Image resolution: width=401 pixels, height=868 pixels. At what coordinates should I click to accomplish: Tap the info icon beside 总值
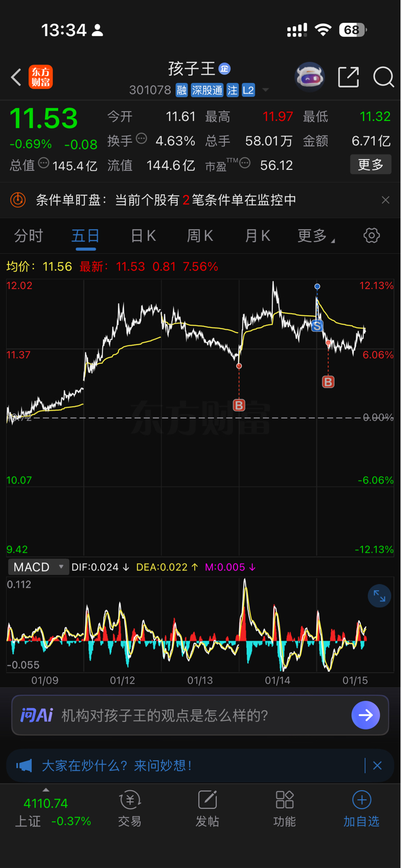44,163
